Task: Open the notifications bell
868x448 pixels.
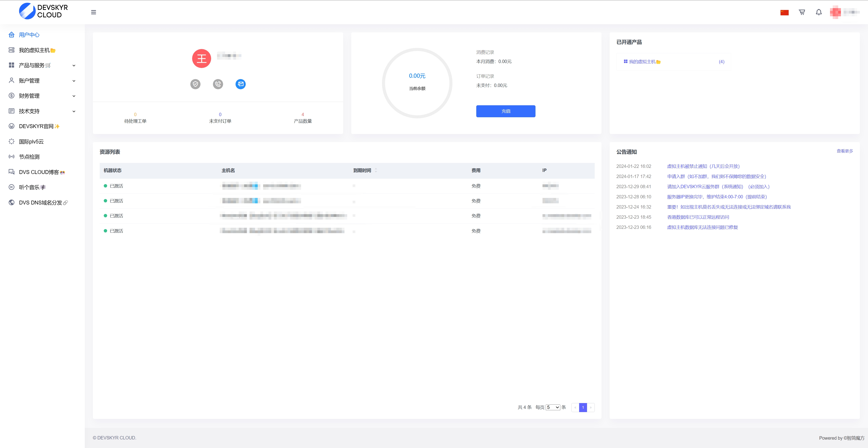Action: 818,12
